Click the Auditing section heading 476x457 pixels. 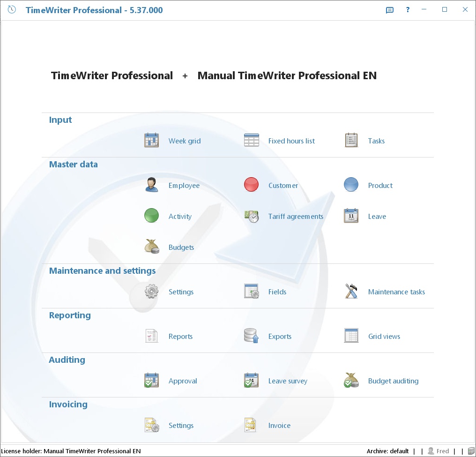click(67, 360)
